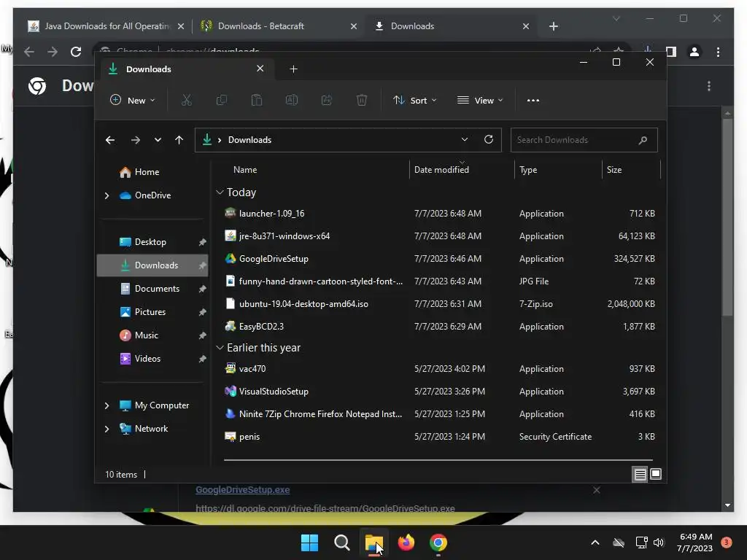
Task: Click the Share icon in Explorer toolbar
Action: pyautogui.click(x=327, y=100)
